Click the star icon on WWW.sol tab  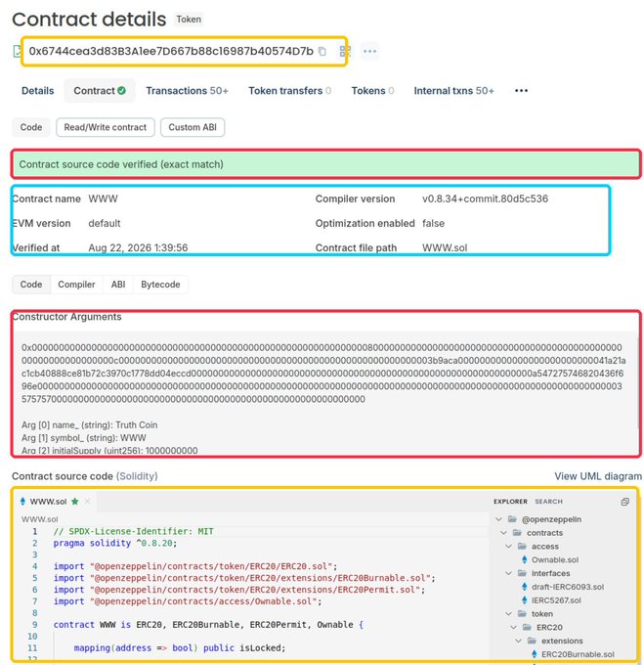point(75,502)
